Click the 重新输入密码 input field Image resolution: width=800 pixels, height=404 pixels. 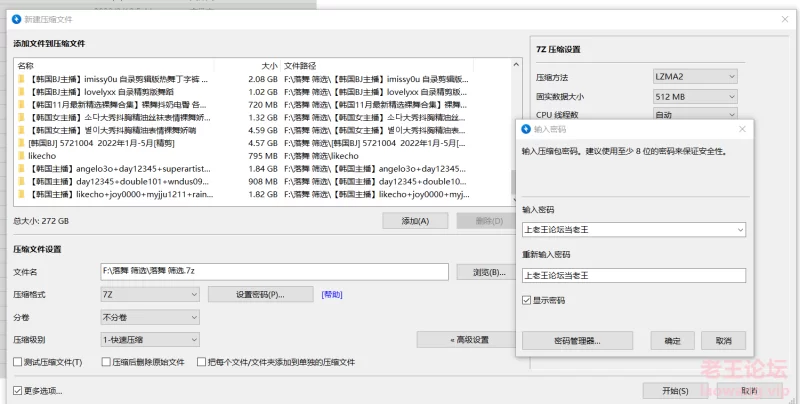pos(634,275)
